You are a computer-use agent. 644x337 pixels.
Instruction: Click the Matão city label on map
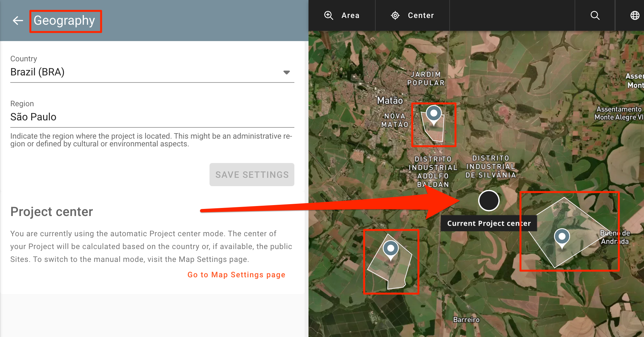pos(390,100)
